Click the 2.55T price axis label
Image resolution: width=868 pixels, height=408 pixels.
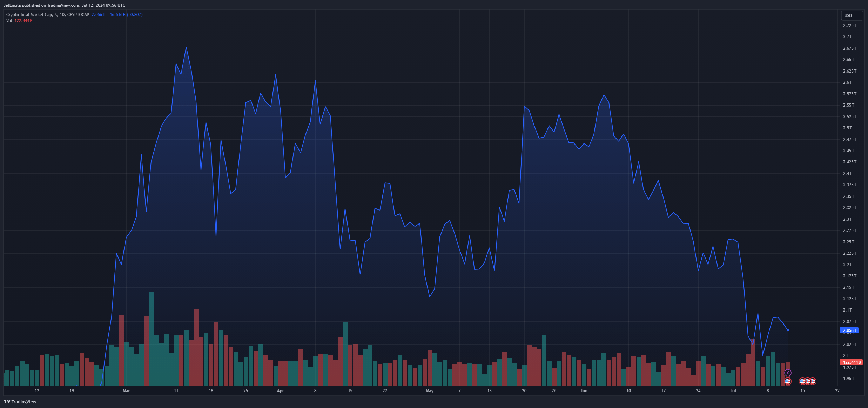pos(849,105)
